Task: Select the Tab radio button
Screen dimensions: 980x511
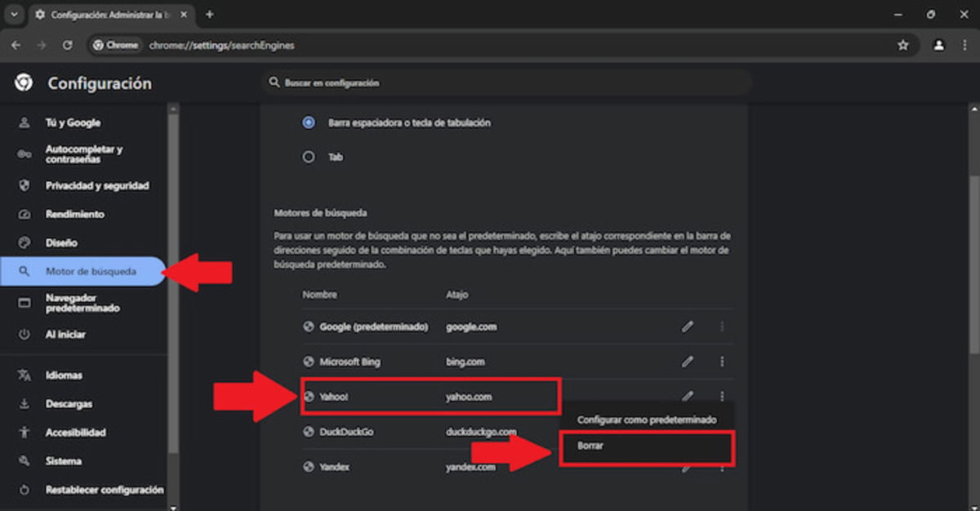Action: click(309, 157)
